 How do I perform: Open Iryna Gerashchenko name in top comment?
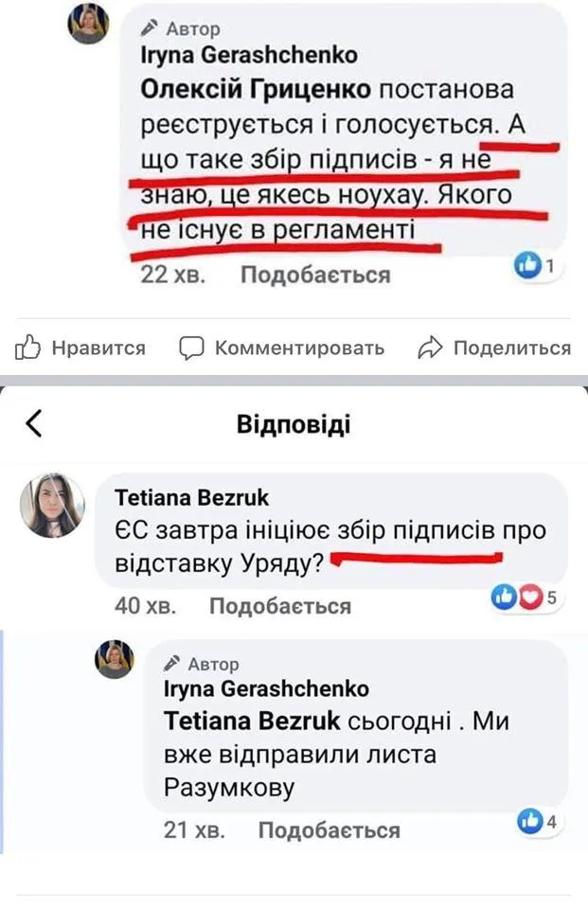click(x=248, y=56)
